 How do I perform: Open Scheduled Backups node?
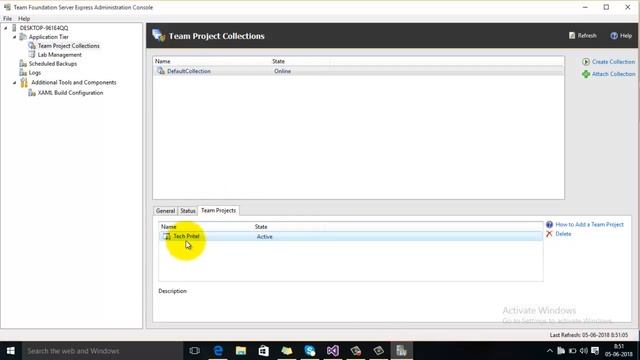(x=53, y=64)
